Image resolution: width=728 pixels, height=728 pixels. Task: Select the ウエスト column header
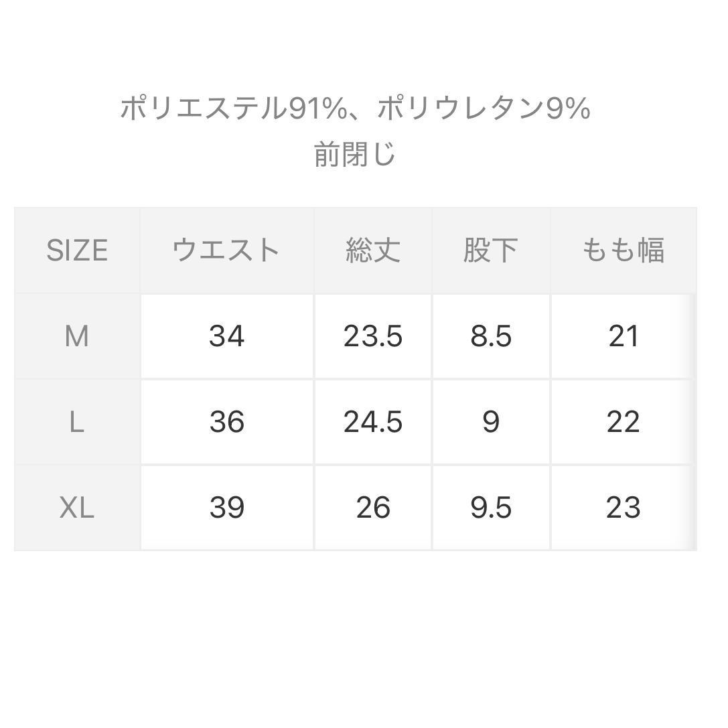click(x=226, y=250)
